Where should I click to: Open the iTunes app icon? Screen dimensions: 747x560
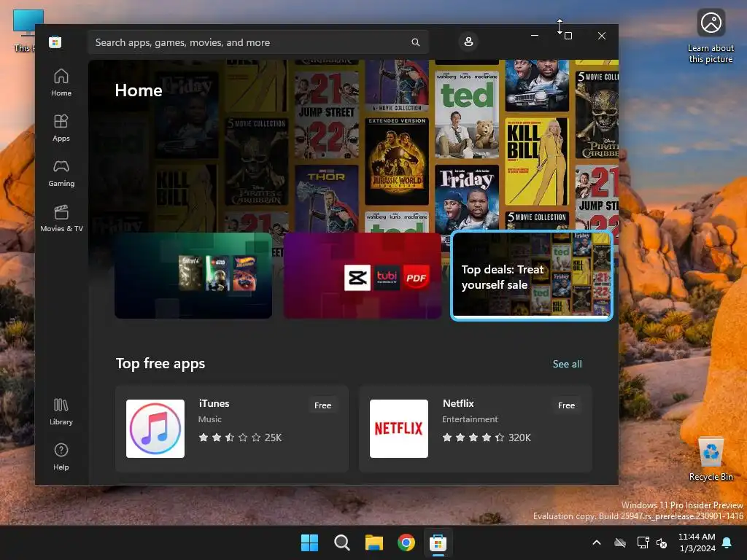pyautogui.click(x=155, y=429)
